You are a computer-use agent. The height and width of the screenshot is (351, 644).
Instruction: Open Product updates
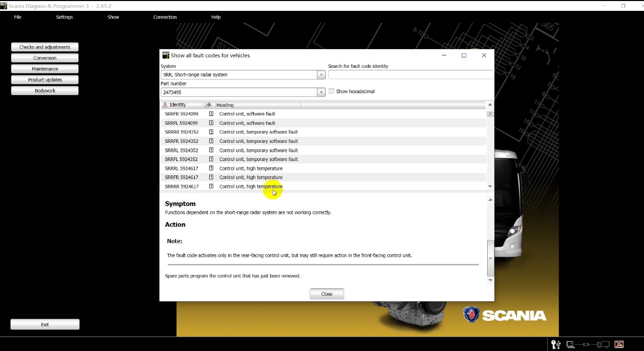point(45,80)
